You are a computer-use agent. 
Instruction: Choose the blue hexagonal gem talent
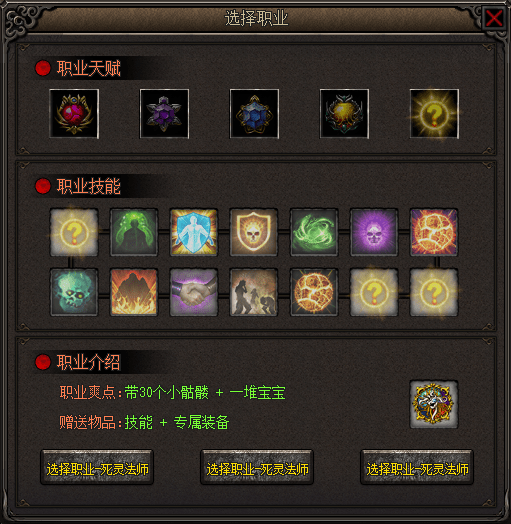coord(254,114)
